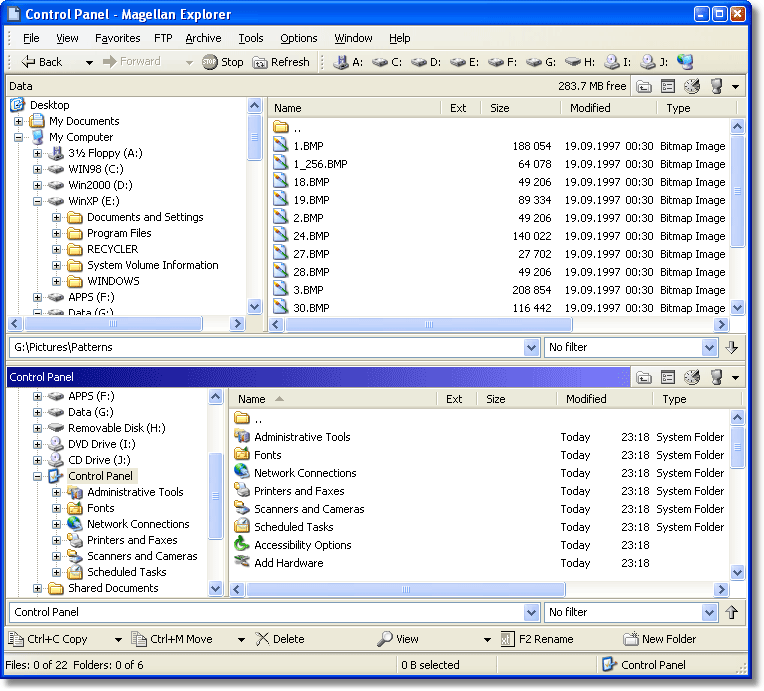Click the swap panel down arrow beside upper filter
The width and height of the screenshot is (764, 691).
(732, 347)
